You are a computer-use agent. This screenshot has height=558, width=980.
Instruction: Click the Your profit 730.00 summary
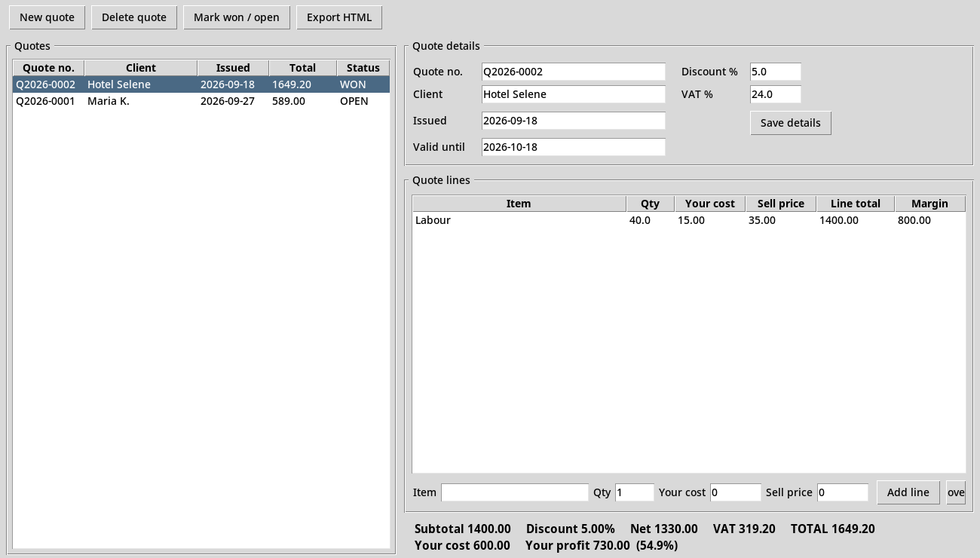(577, 545)
